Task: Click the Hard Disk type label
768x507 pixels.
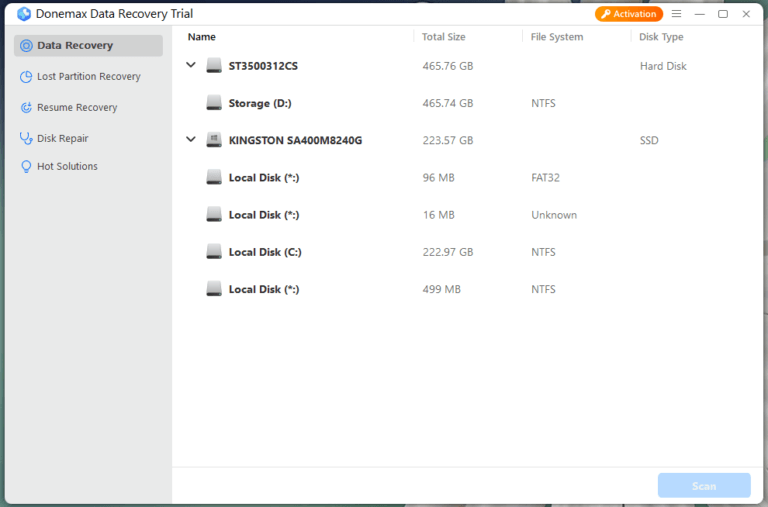Action: (663, 66)
